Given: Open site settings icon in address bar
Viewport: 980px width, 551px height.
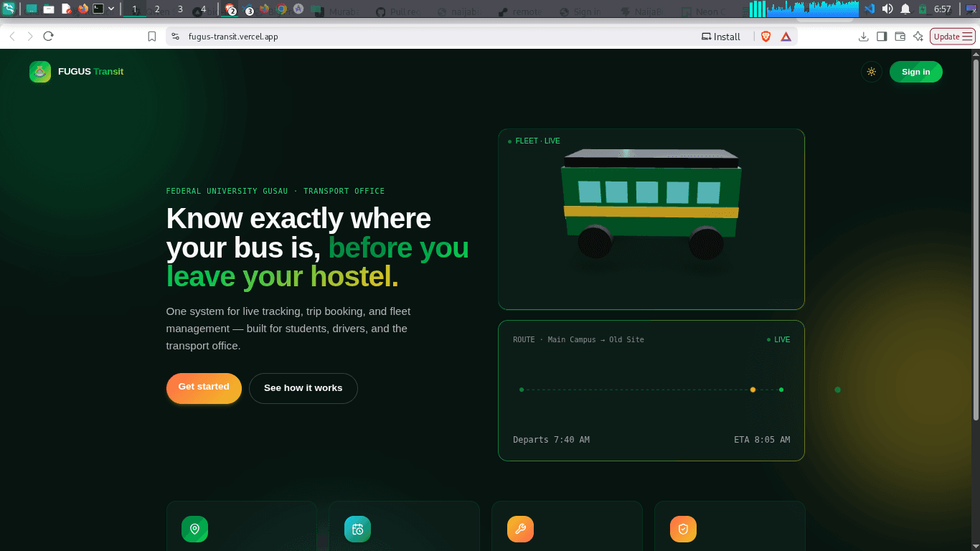Looking at the screenshot, I should 176,37.
